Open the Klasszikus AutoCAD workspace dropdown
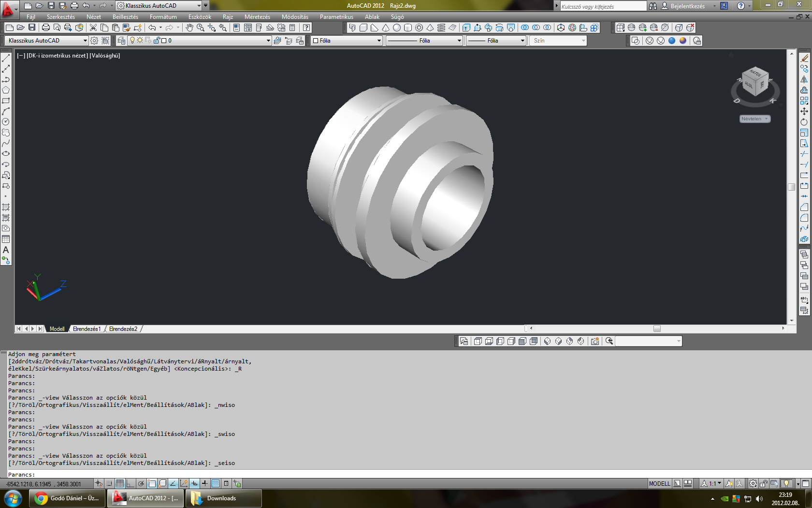This screenshot has width=812, height=508. coord(85,41)
